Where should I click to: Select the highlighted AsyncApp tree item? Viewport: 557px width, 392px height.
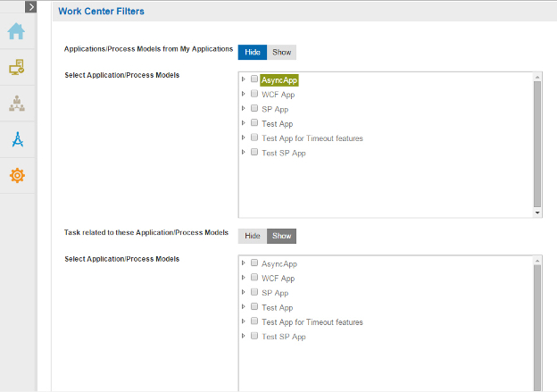point(279,80)
